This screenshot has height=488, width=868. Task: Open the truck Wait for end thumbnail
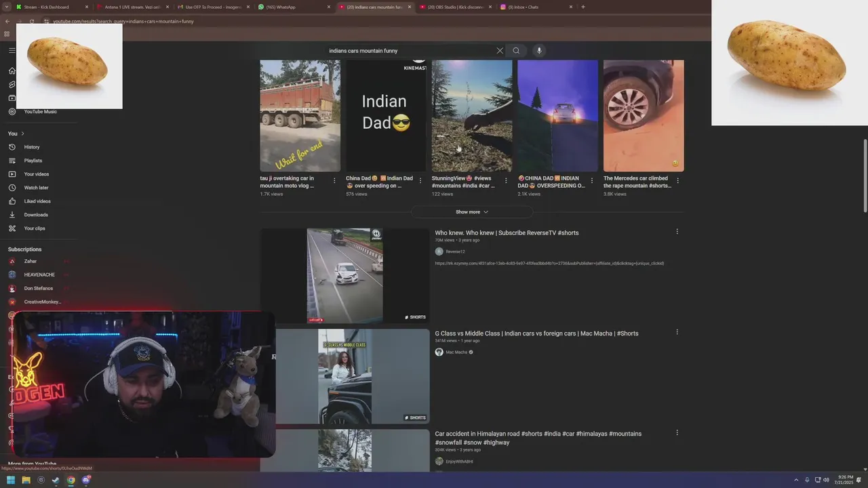(300, 115)
